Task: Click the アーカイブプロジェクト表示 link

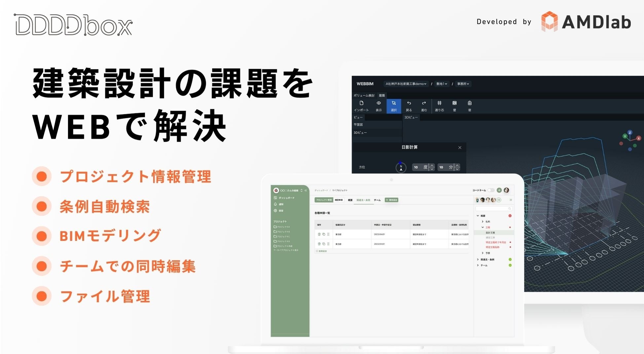Action: pyautogui.click(x=286, y=250)
